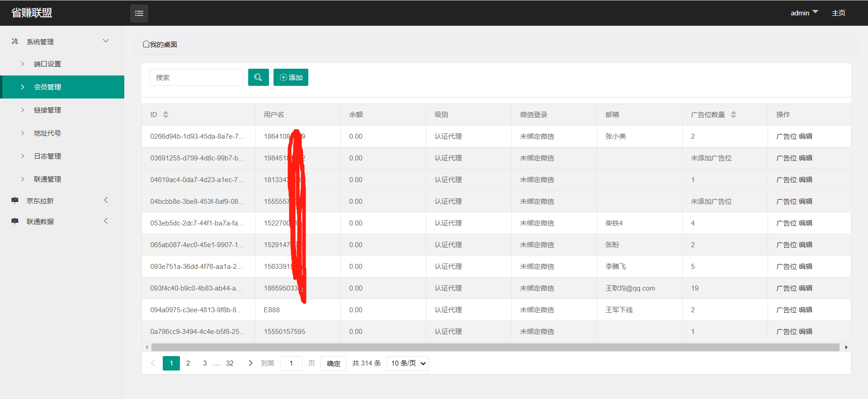The width and height of the screenshot is (868, 399).
Task: Open 地址代号 menu item
Action: click(62, 133)
